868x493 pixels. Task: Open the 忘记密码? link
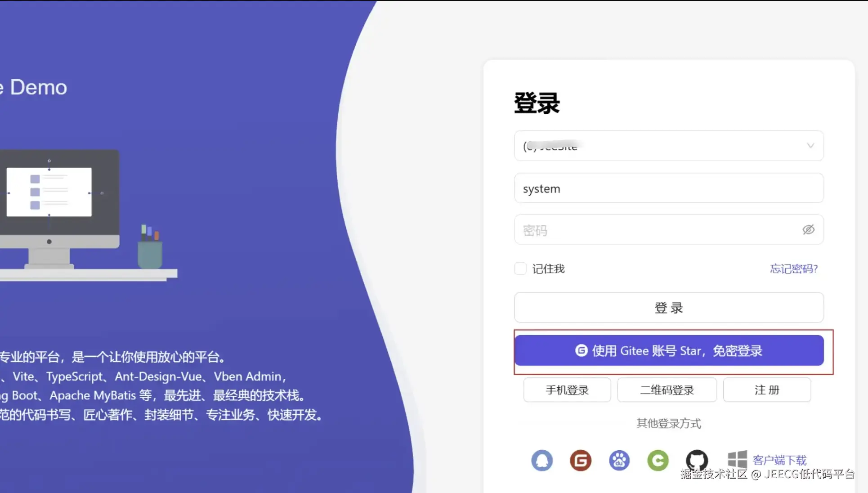click(793, 269)
